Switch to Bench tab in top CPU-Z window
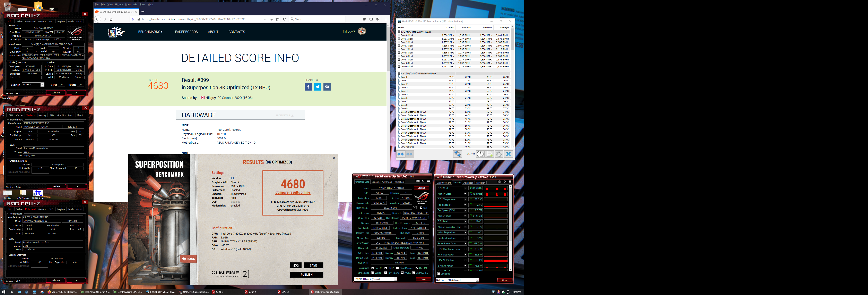Screen dimensions: 868x295 (x=70, y=22)
